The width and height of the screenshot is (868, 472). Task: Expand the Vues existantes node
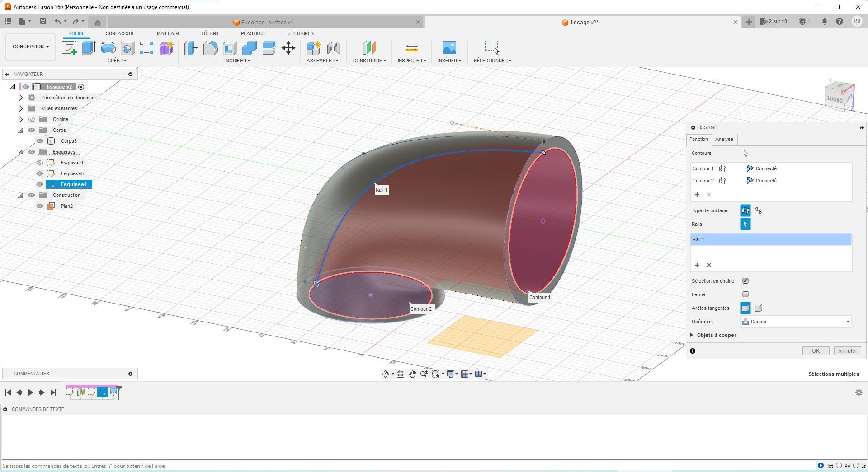(20, 108)
